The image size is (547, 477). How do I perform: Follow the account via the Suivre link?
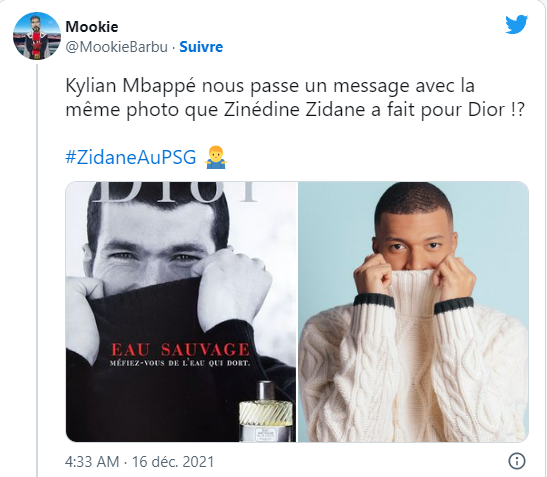(x=201, y=47)
